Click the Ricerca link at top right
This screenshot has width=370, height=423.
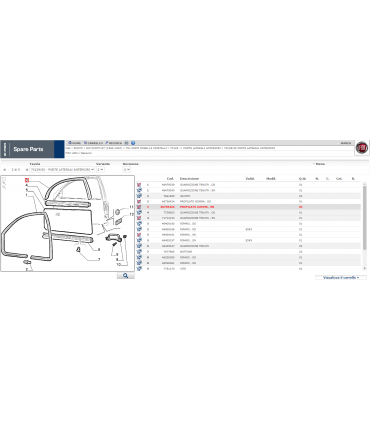coord(346,143)
